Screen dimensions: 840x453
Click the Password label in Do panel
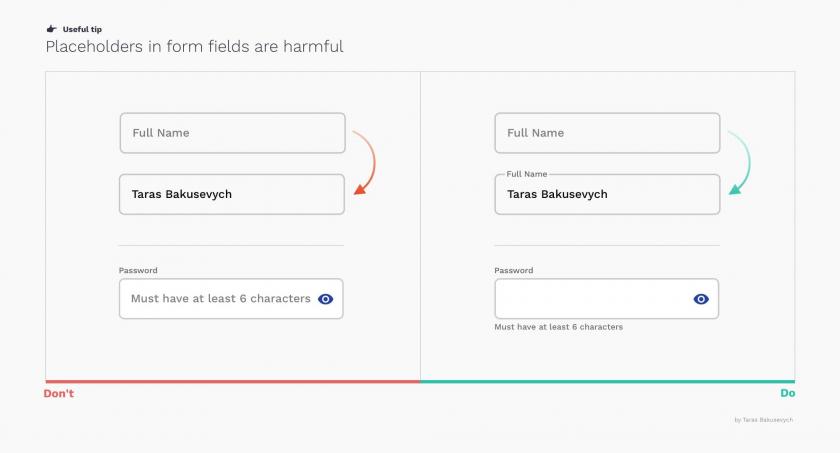(x=513, y=270)
